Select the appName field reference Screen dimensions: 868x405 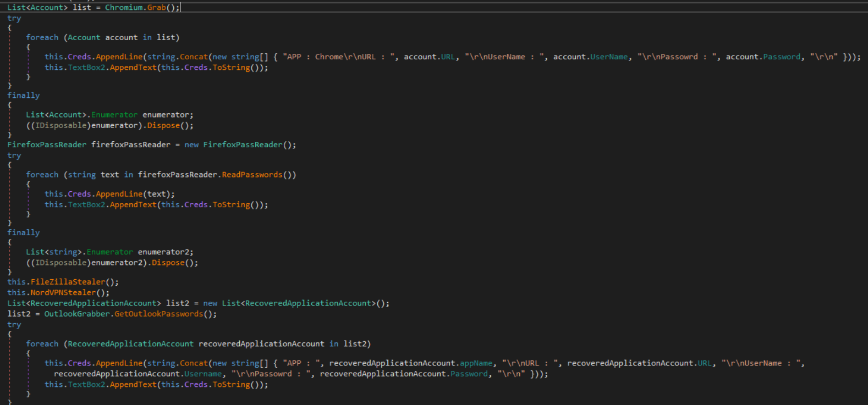tap(476, 363)
